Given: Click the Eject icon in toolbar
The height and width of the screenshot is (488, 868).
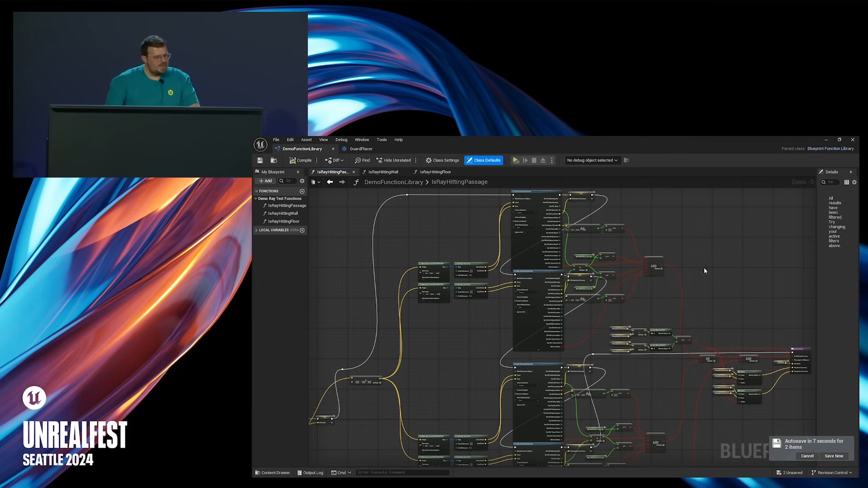Looking at the screenshot, I should [x=543, y=160].
